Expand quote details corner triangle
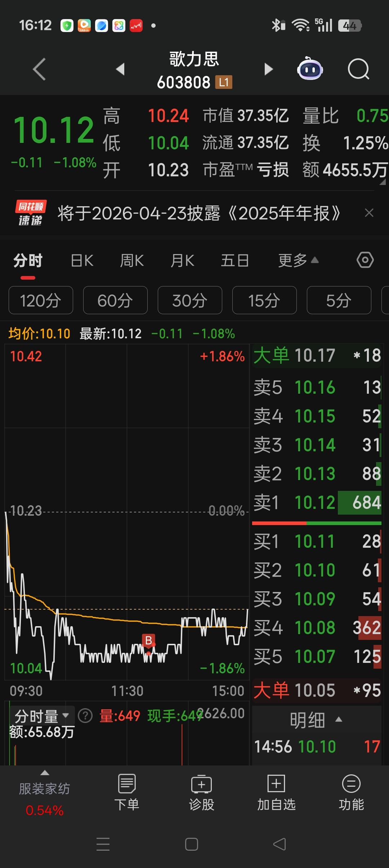389x868 pixels. tap(383, 182)
